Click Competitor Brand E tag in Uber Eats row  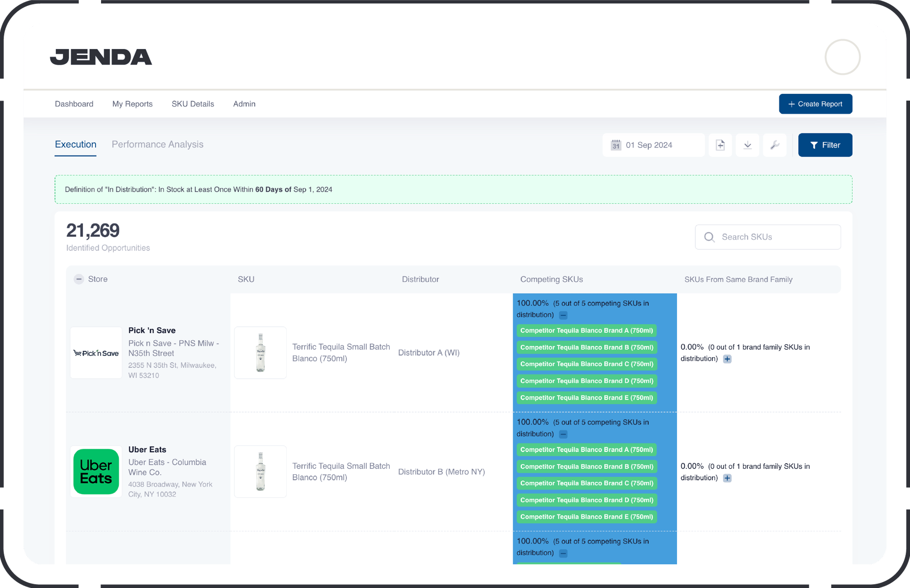[586, 517]
